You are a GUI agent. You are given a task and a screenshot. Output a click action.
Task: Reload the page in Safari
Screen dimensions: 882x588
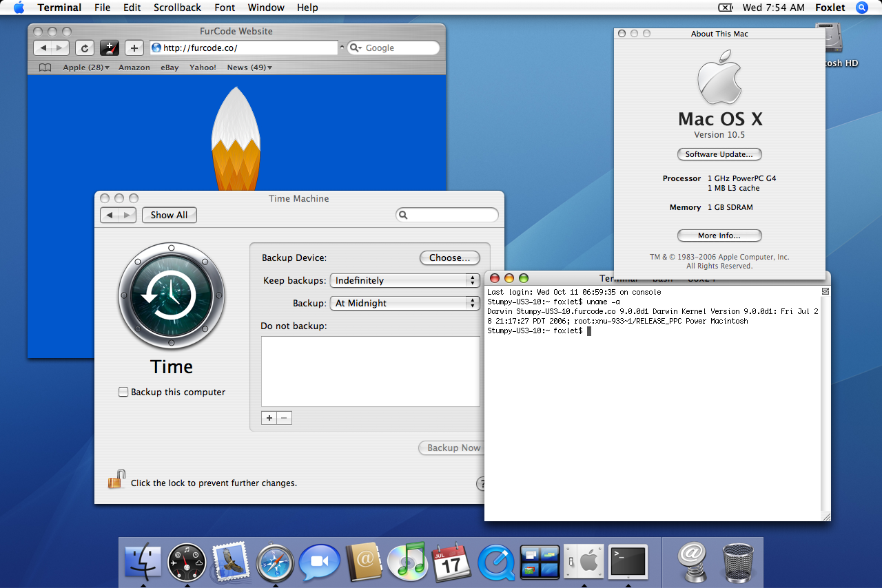click(x=84, y=48)
